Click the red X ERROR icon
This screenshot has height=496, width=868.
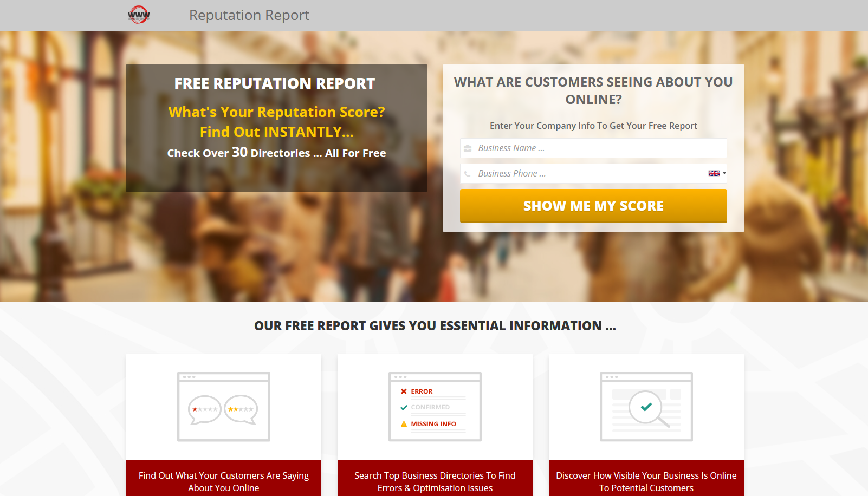(404, 391)
